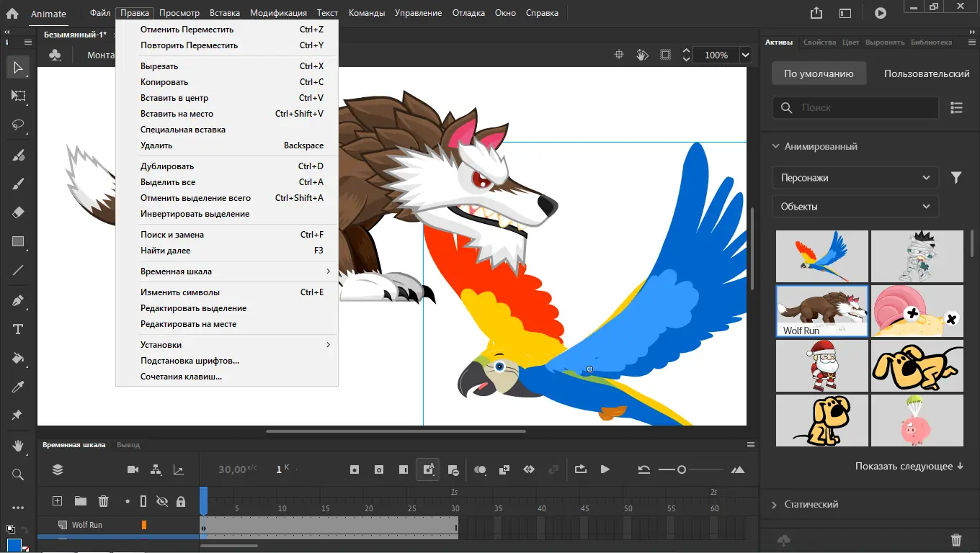
Task: Choose the Paint Bucket tool
Action: click(x=18, y=358)
